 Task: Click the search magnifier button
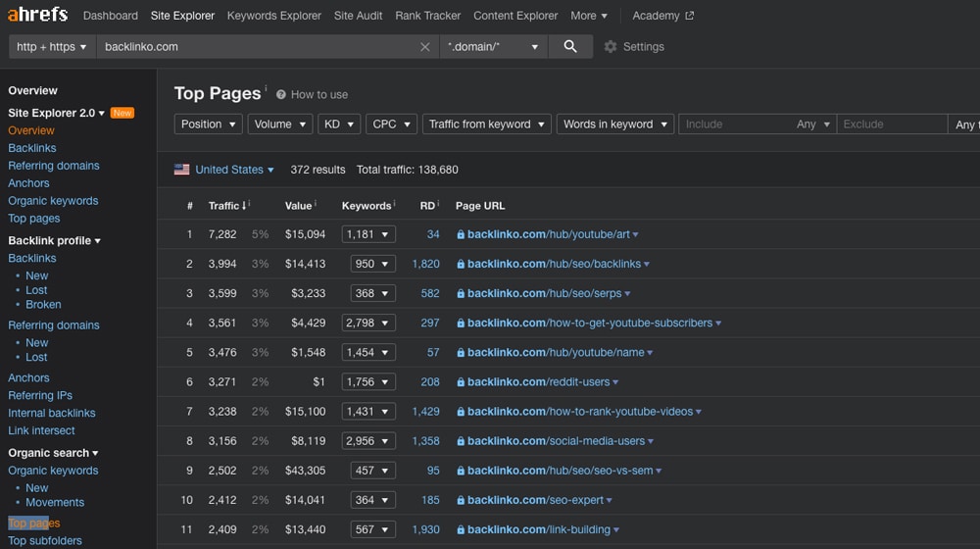point(570,46)
